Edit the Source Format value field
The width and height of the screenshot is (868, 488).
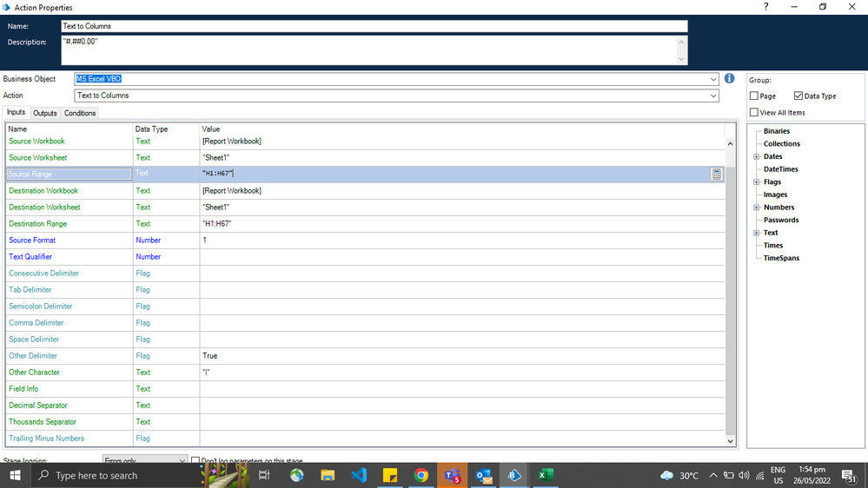461,241
